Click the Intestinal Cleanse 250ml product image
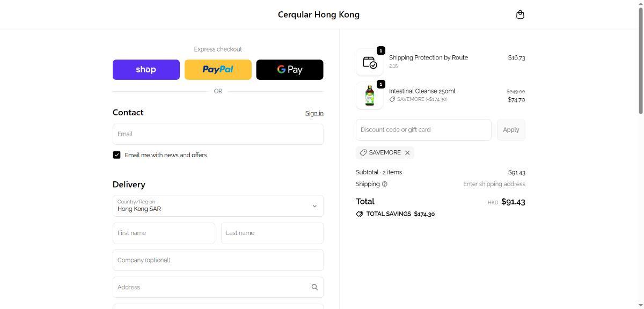The height and width of the screenshot is (309, 644). click(369, 96)
